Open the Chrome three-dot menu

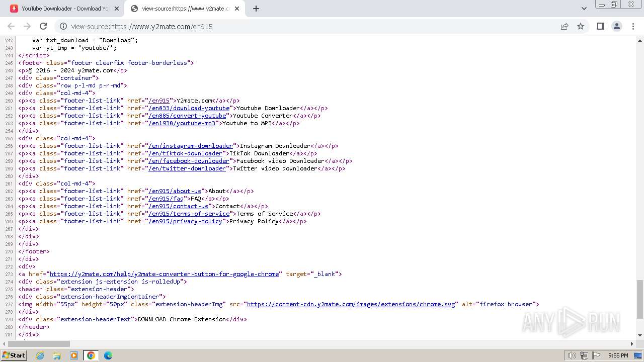click(632, 26)
